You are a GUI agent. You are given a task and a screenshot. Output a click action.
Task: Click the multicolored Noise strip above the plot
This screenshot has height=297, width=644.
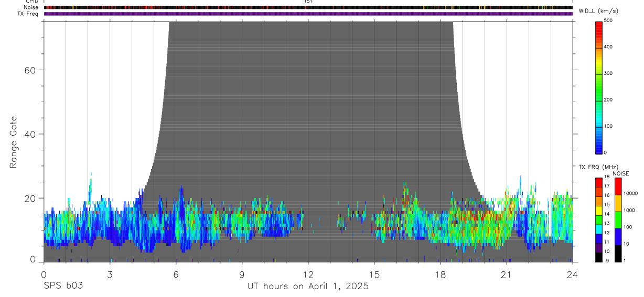point(308,7)
